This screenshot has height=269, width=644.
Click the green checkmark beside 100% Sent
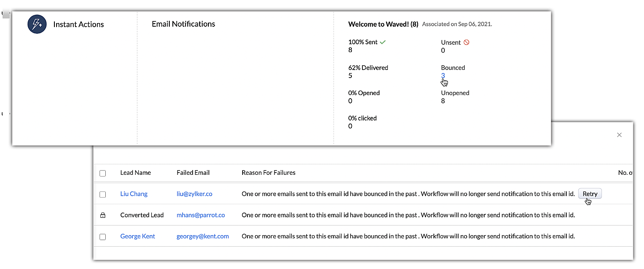383,42
